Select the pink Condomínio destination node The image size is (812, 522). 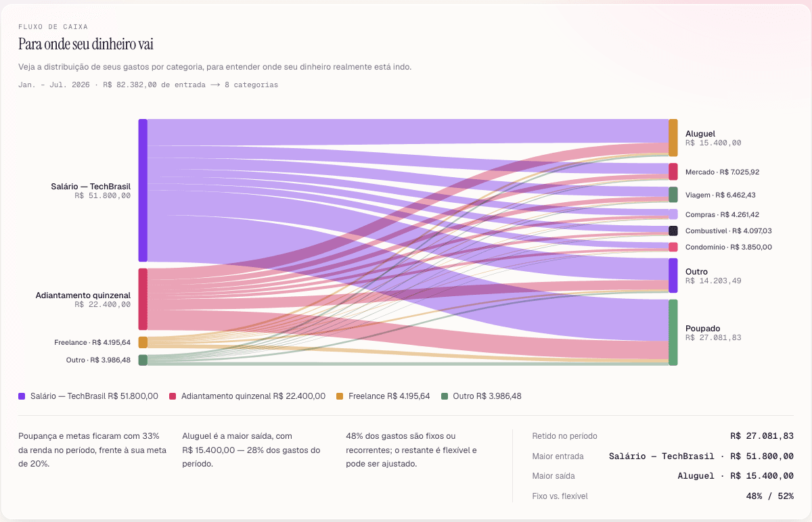click(x=673, y=247)
